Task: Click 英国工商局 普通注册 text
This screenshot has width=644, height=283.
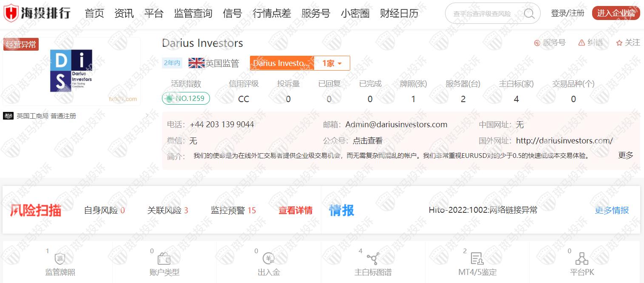Action: pyautogui.click(x=46, y=116)
